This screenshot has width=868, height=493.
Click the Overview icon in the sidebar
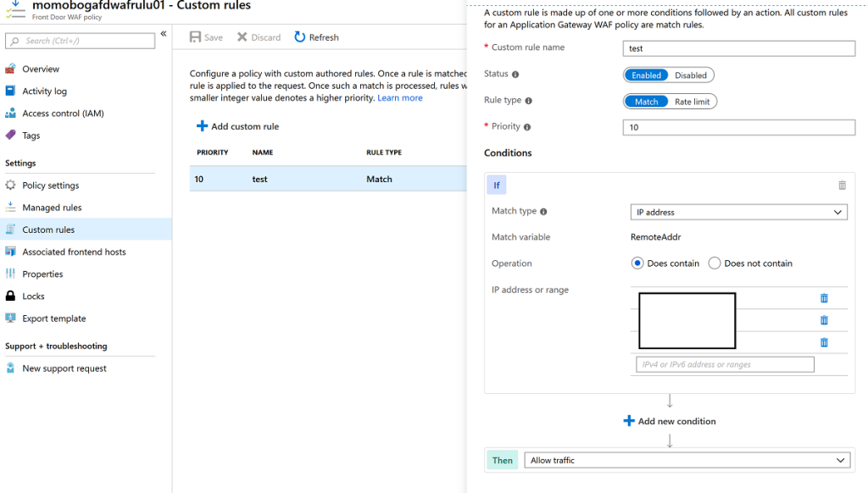pos(10,69)
